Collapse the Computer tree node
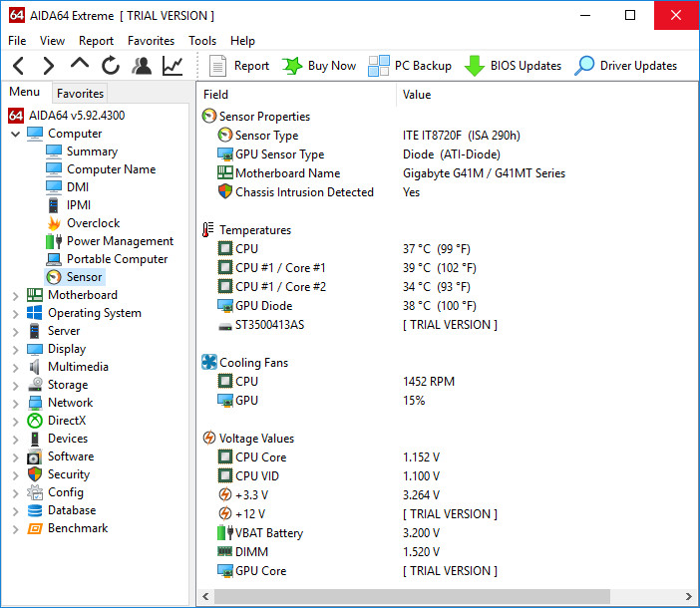The height and width of the screenshot is (608, 700). (16, 134)
